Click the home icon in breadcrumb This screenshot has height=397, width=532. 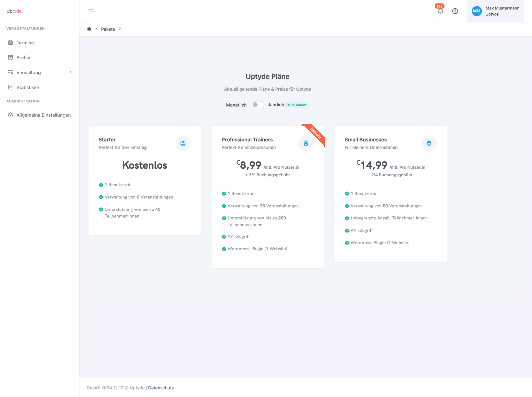coord(89,29)
